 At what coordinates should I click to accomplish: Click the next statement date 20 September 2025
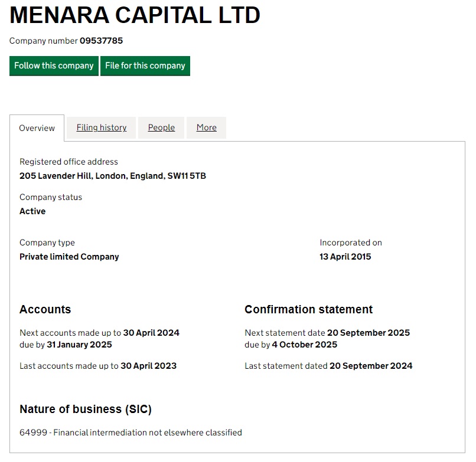(x=369, y=333)
